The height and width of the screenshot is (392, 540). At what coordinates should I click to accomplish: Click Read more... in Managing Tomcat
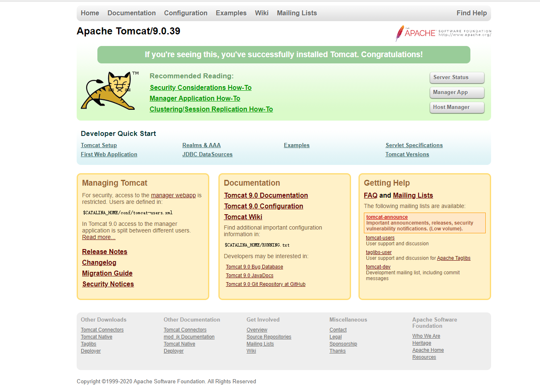tap(99, 237)
